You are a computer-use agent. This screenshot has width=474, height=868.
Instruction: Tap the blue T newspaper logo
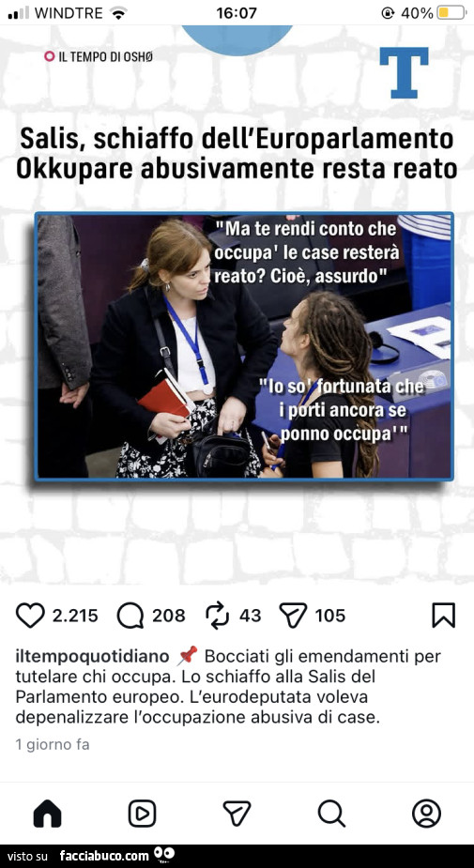(404, 72)
